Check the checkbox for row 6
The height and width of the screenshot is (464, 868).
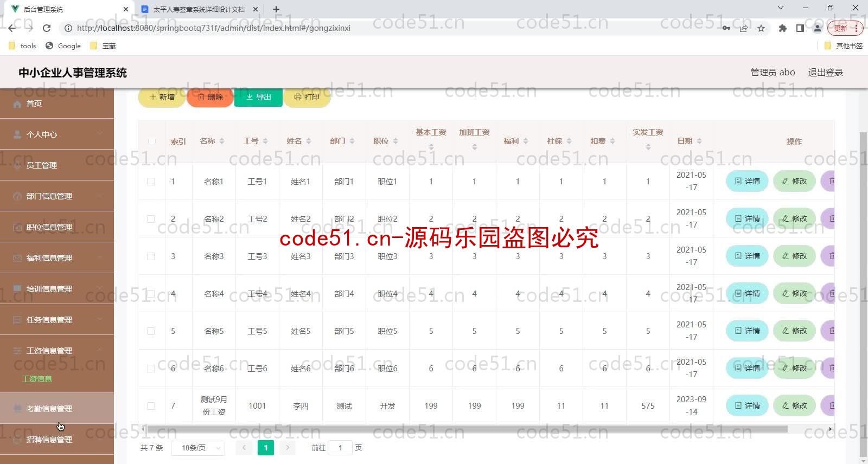(x=151, y=369)
